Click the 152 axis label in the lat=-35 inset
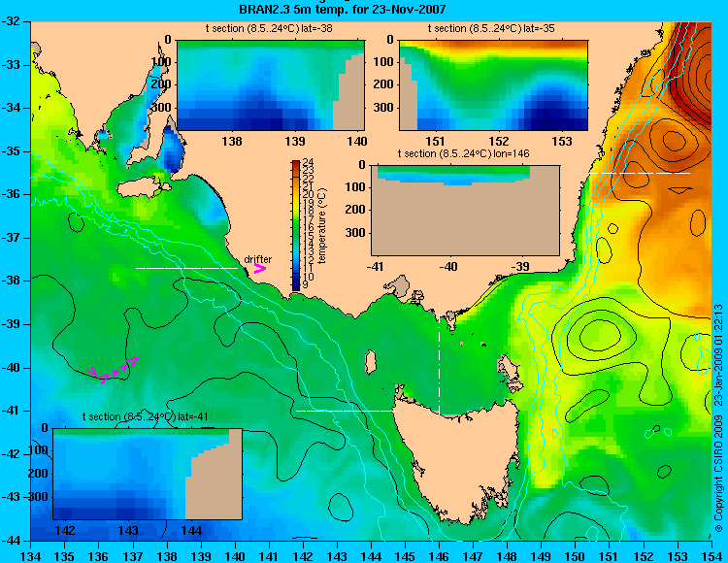This screenshot has height=563, width=728. pyautogui.click(x=499, y=141)
